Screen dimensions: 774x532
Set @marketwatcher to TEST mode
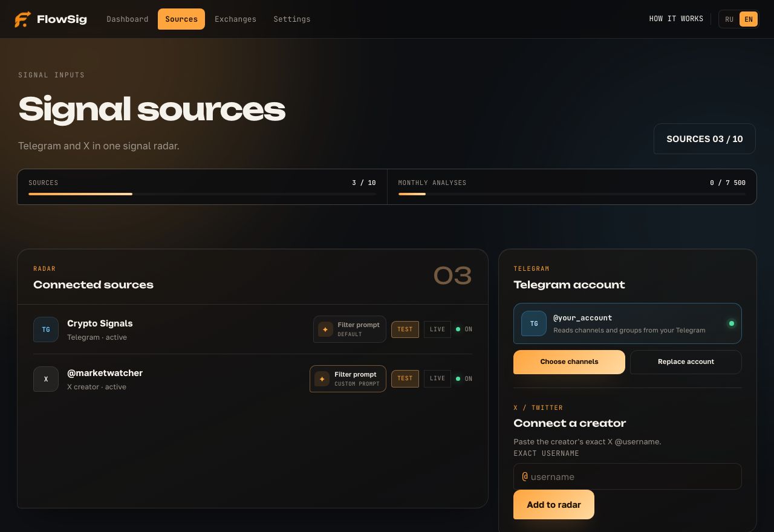point(405,378)
